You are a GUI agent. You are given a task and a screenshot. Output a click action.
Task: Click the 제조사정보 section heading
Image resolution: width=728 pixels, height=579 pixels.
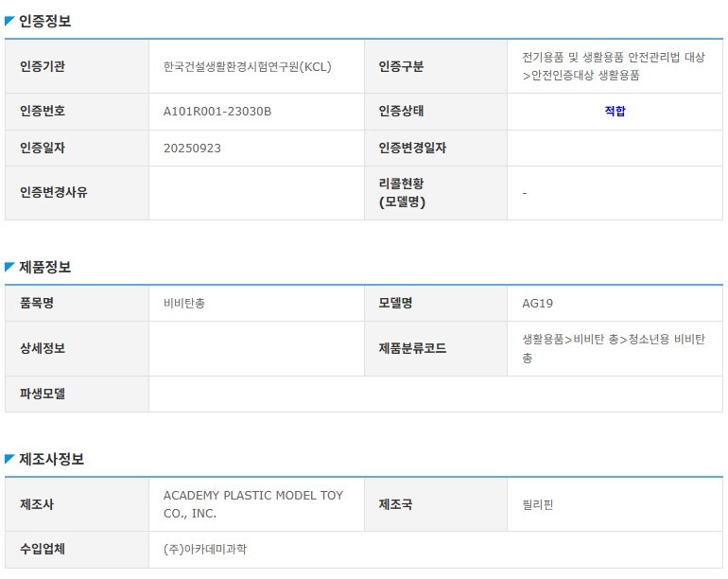point(51,459)
